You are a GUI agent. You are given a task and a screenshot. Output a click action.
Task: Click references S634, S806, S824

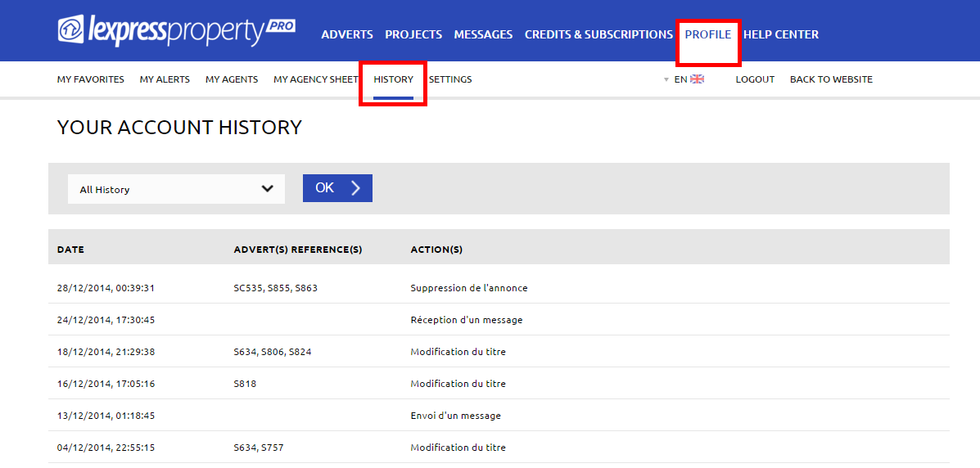click(273, 352)
